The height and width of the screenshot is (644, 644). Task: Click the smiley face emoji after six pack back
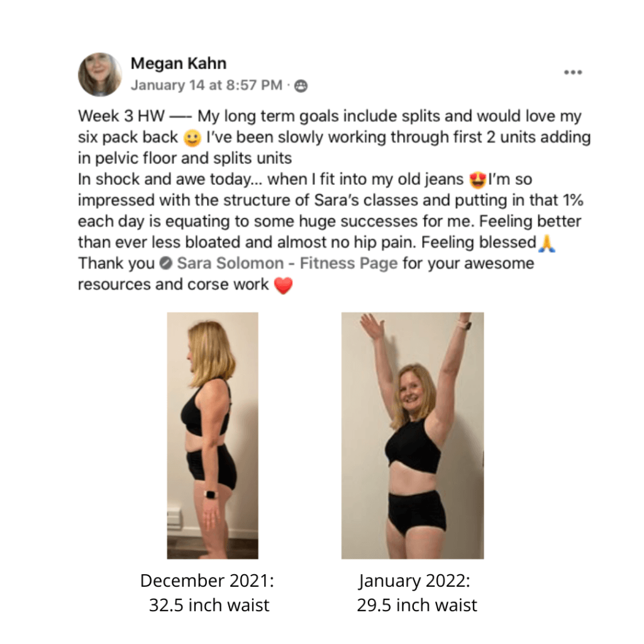click(192, 138)
